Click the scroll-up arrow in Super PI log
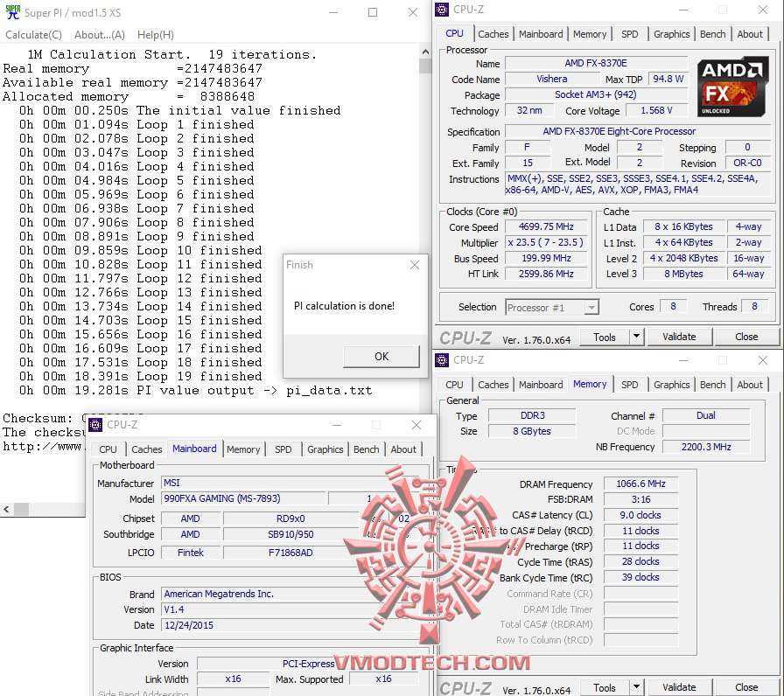 (425, 52)
